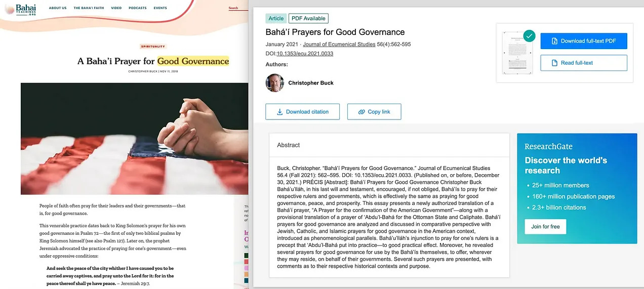Click the green checkmark badge on PDF thumbnail
Image resolution: width=644 pixels, height=289 pixels.
(529, 36)
